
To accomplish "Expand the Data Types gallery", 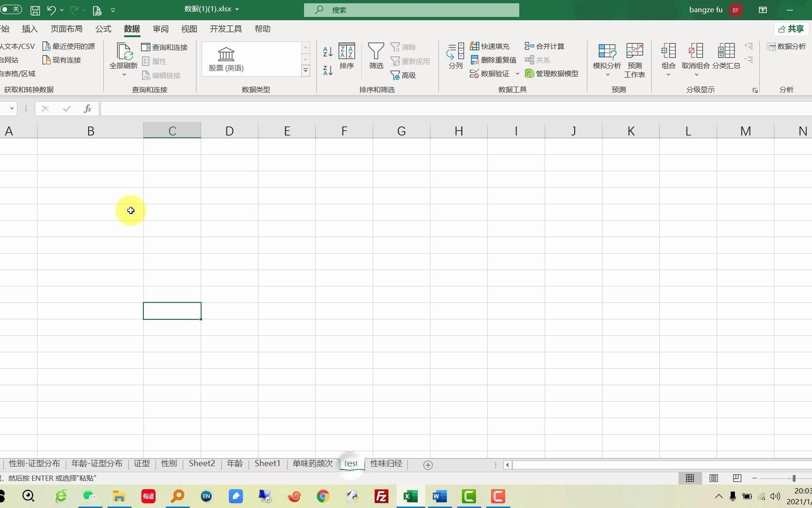I will pyautogui.click(x=305, y=71).
